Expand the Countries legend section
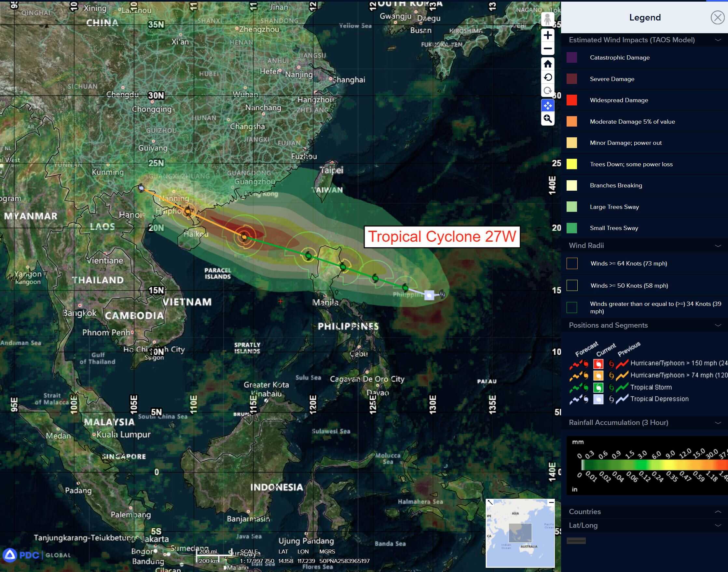 718,512
